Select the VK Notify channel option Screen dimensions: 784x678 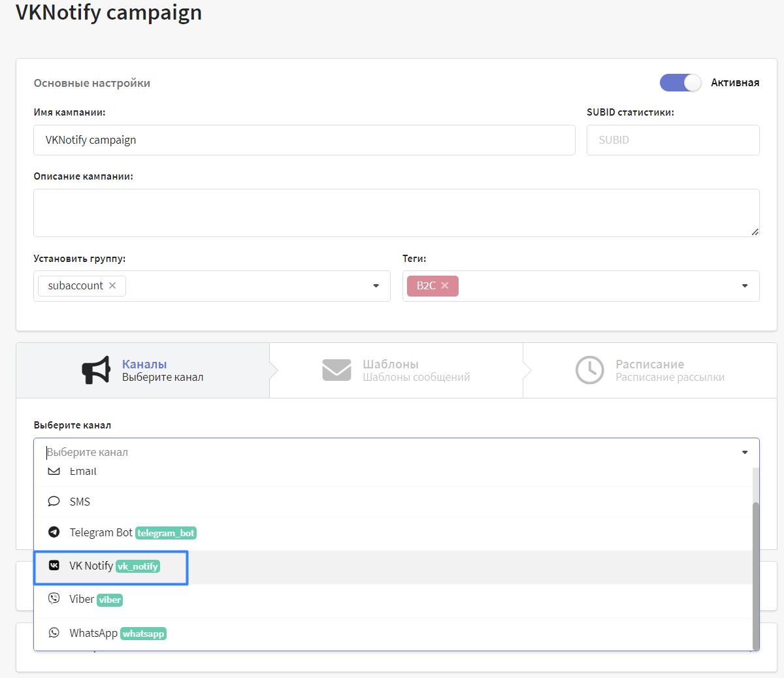393,567
